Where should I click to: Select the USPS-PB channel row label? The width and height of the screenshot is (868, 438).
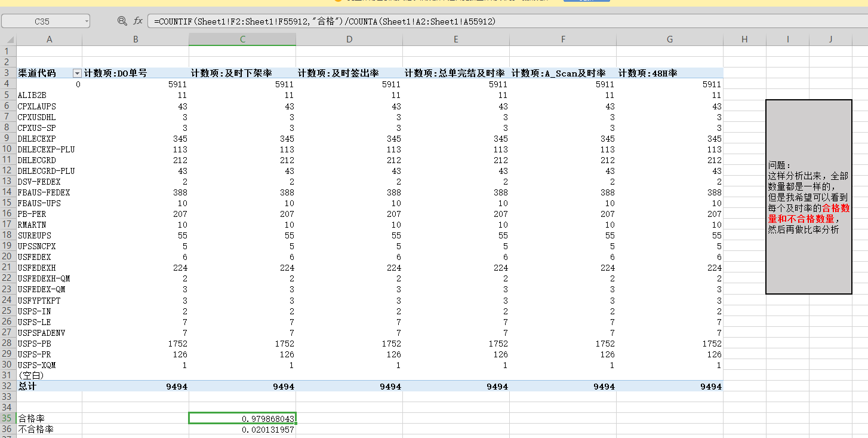(x=49, y=344)
